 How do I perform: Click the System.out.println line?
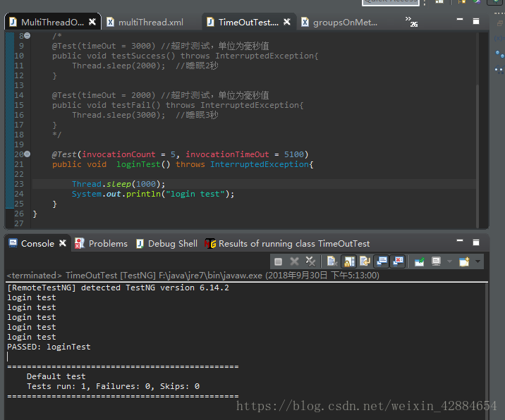(153, 194)
